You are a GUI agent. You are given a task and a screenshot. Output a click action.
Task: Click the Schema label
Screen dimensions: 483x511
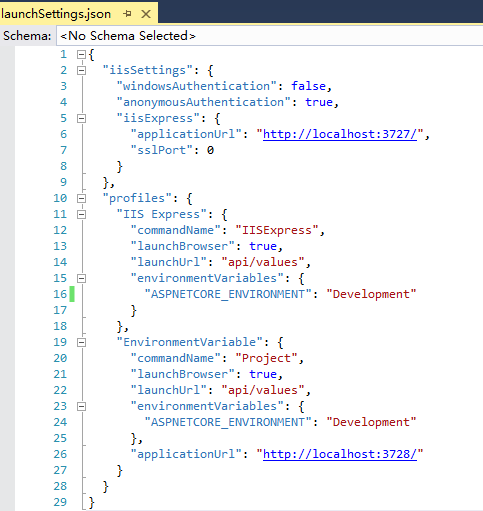(27, 36)
